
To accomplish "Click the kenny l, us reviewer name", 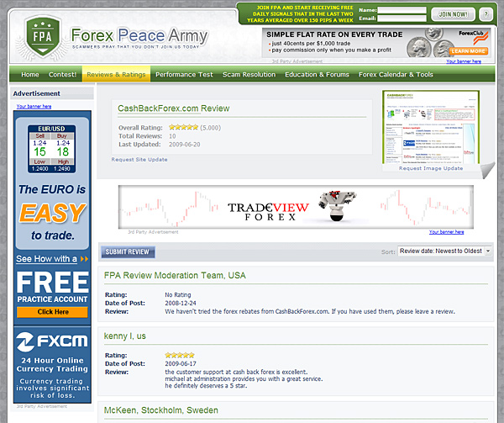I will 124,336.
